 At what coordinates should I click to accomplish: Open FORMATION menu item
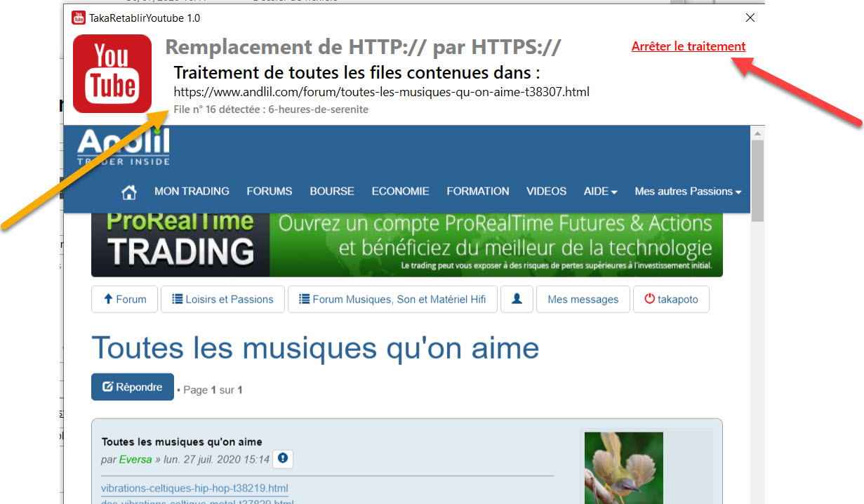(478, 192)
